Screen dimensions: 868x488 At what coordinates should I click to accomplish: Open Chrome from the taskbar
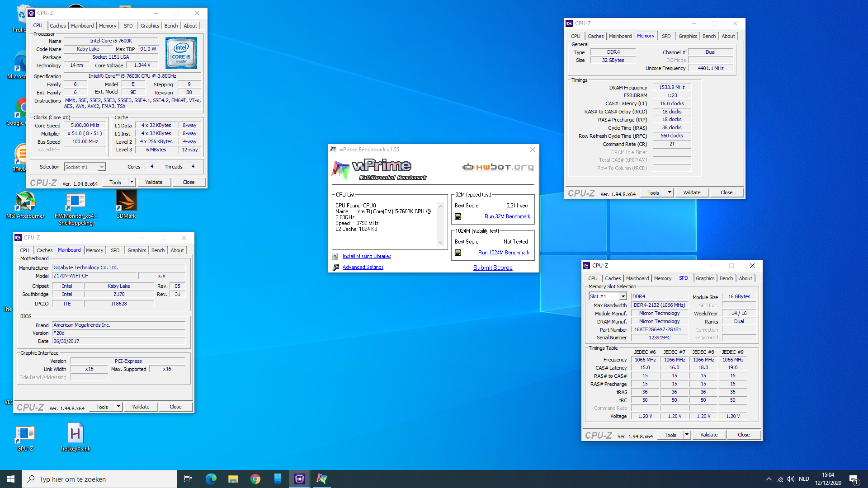point(255,479)
